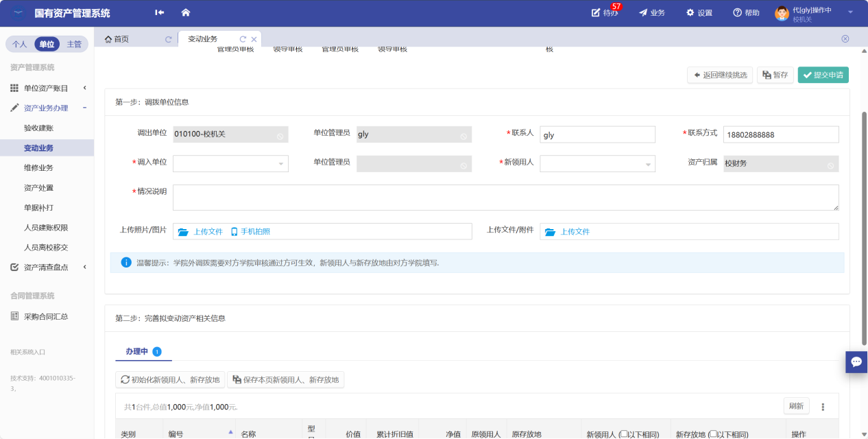Open the 调入单位 dropdown
This screenshot has width=868, height=439.
point(230,163)
